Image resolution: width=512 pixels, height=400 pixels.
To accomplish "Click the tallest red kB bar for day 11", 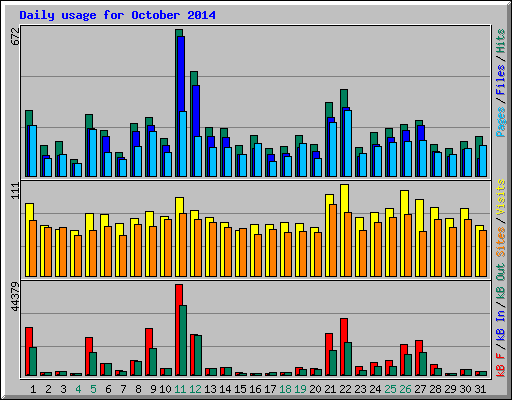I will [177, 330].
